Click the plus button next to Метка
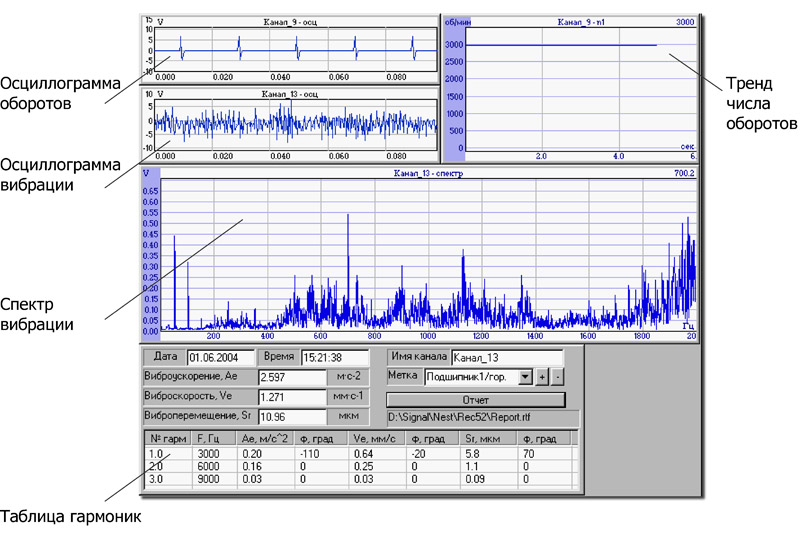The width and height of the screenshot is (803, 551). 543,378
